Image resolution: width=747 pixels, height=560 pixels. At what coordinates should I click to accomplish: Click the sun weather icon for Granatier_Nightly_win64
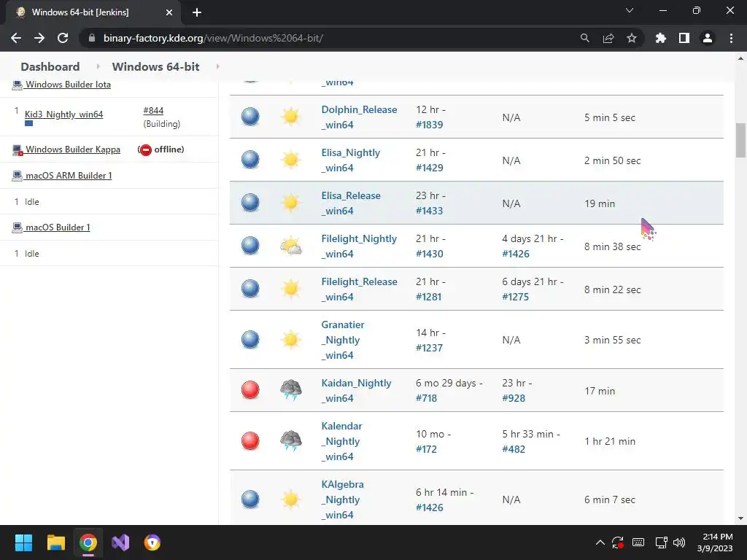[290, 340]
